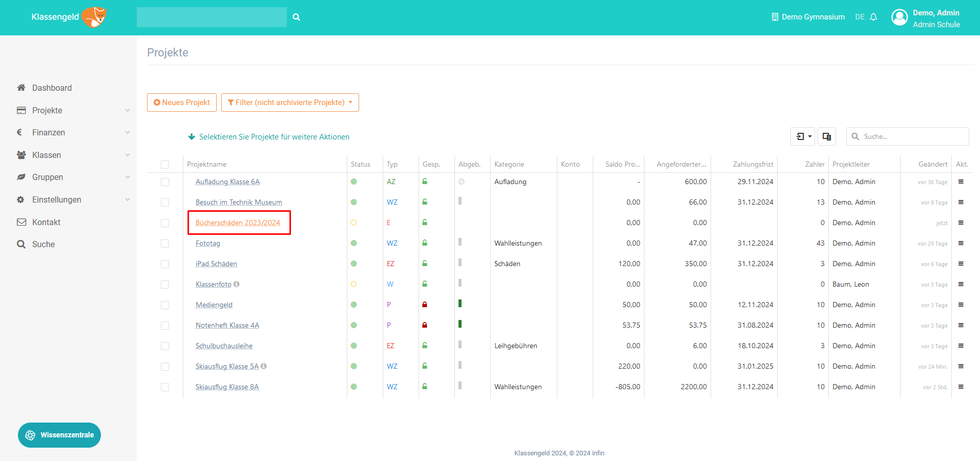The image size is (980, 461).
Task: Open the notification bell
Action: tap(873, 17)
